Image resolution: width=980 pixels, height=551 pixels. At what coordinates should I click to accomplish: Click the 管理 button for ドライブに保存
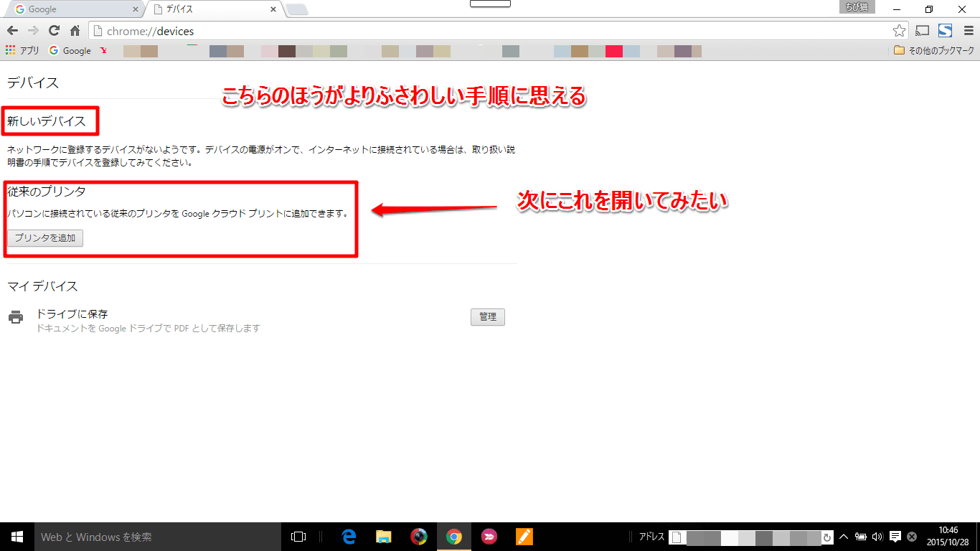click(x=488, y=317)
